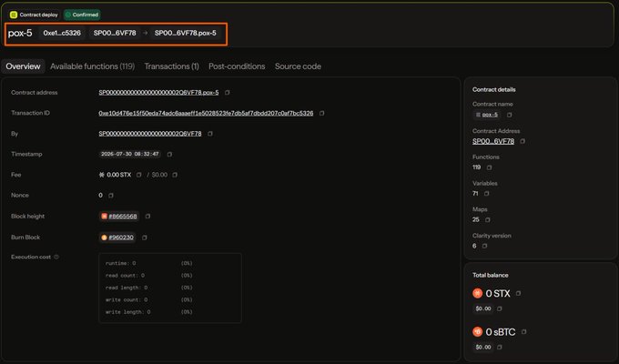The width and height of the screenshot is (619, 364).
Task: Copy the contract address in Overview
Action: pyautogui.click(x=227, y=93)
